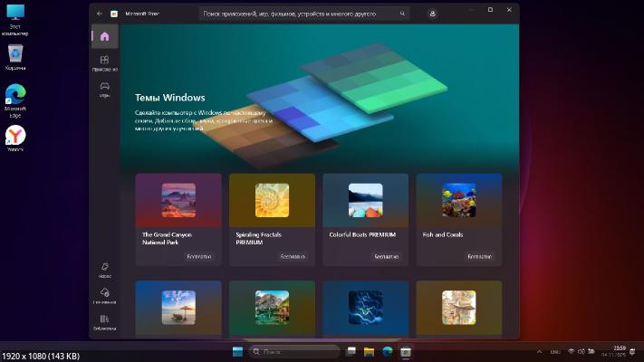Go to Apps section in sidebar

click(105, 62)
